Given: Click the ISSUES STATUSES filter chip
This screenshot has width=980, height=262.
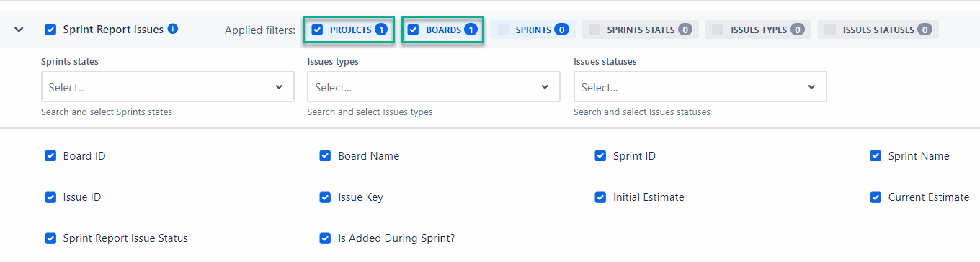Looking at the screenshot, I should [x=878, y=30].
